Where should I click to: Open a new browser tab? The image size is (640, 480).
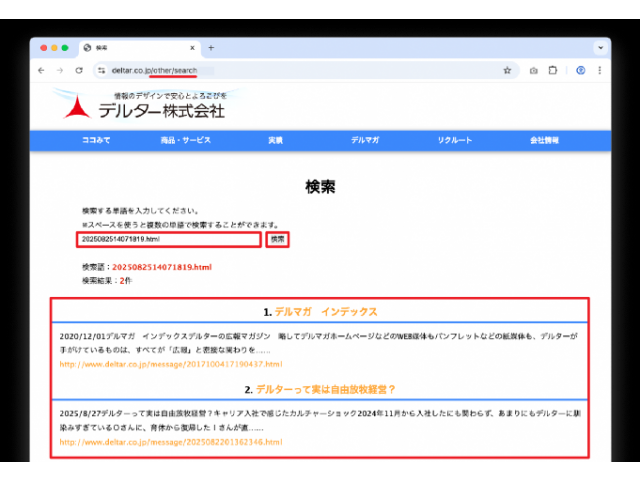(x=211, y=48)
